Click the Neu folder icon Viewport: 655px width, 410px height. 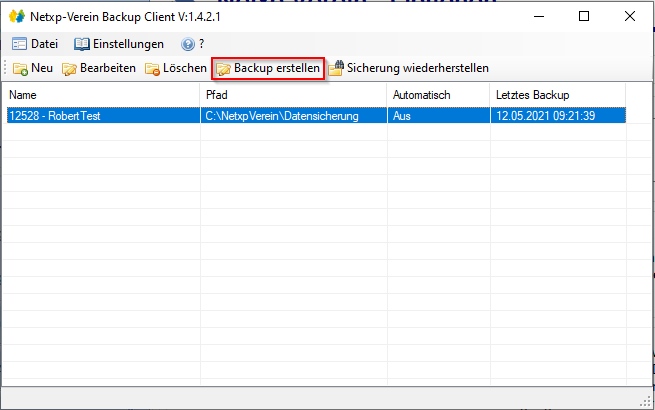tap(20, 69)
